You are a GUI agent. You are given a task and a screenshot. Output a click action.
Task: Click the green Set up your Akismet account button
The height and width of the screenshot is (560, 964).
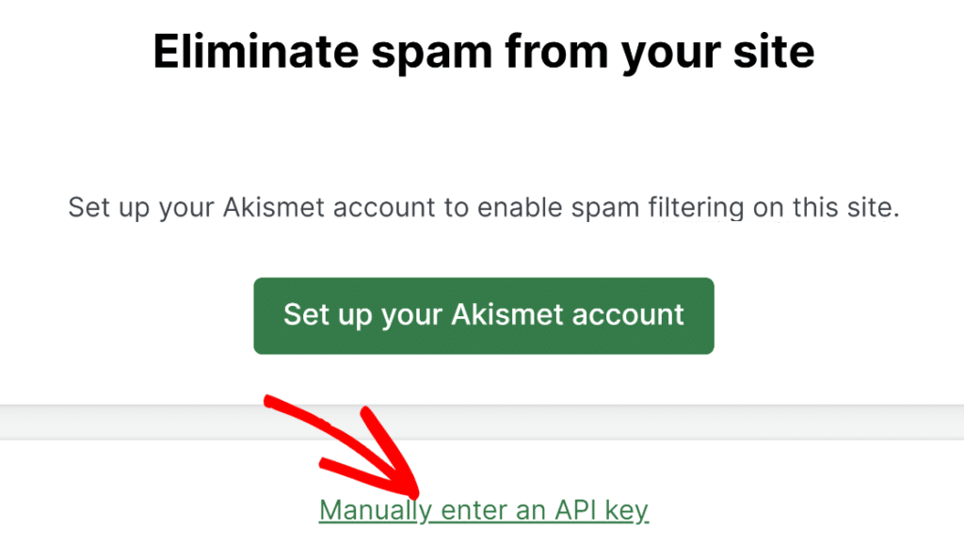(483, 315)
